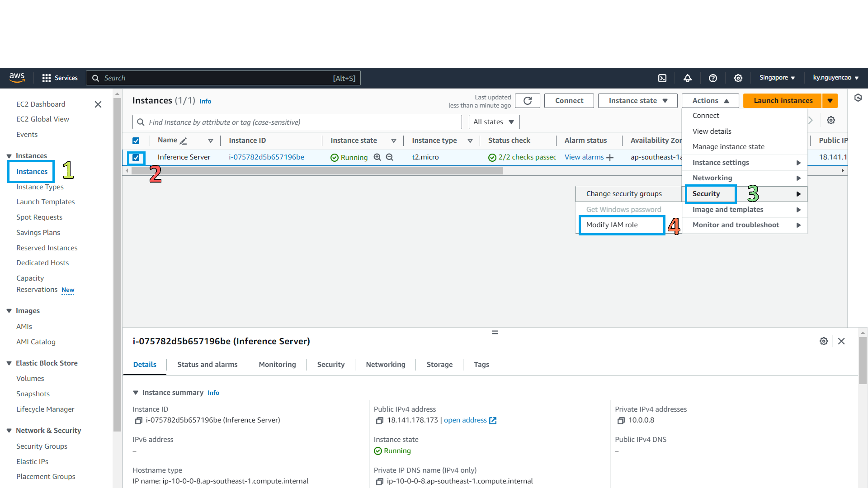Open the public IP open address link
The width and height of the screenshot is (868, 488).
coord(470,420)
